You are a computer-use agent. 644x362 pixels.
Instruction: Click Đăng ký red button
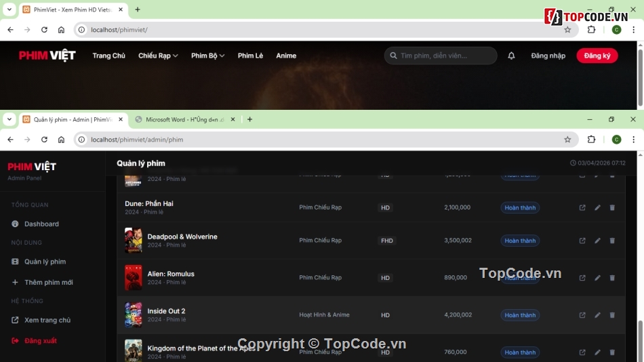(x=597, y=56)
